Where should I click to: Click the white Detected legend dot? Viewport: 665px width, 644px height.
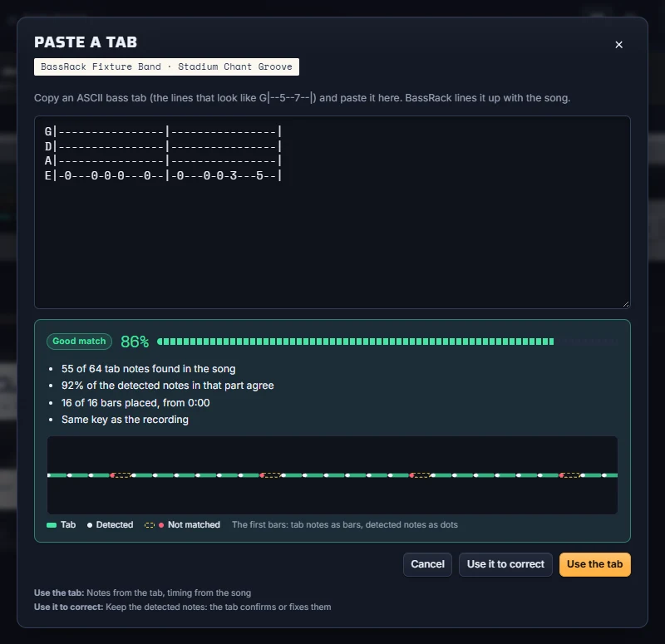click(x=90, y=525)
